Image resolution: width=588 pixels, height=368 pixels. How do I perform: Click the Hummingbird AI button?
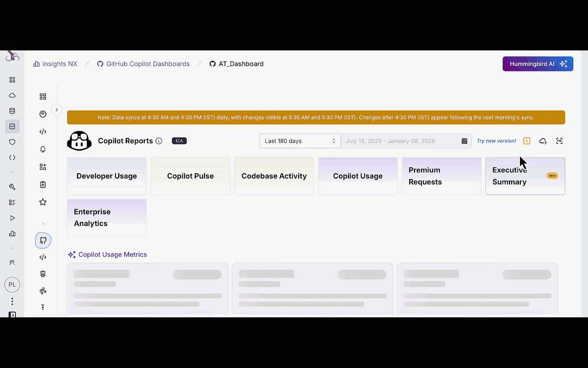pos(538,64)
